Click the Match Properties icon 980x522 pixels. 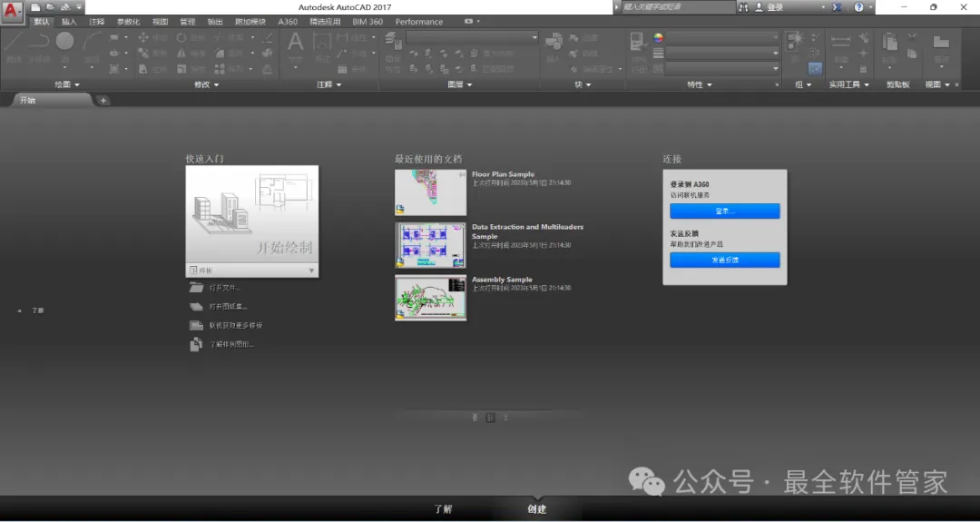coord(638,43)
